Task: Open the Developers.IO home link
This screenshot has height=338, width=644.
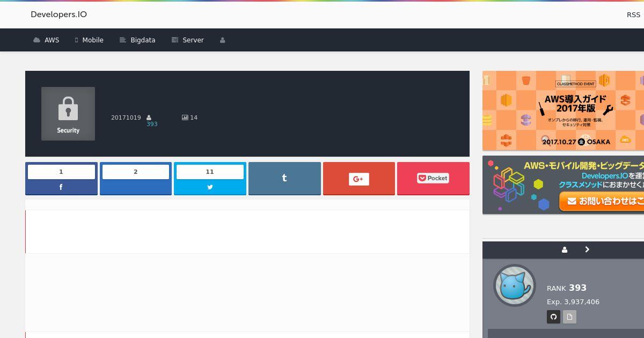Action: click(58, 14)
